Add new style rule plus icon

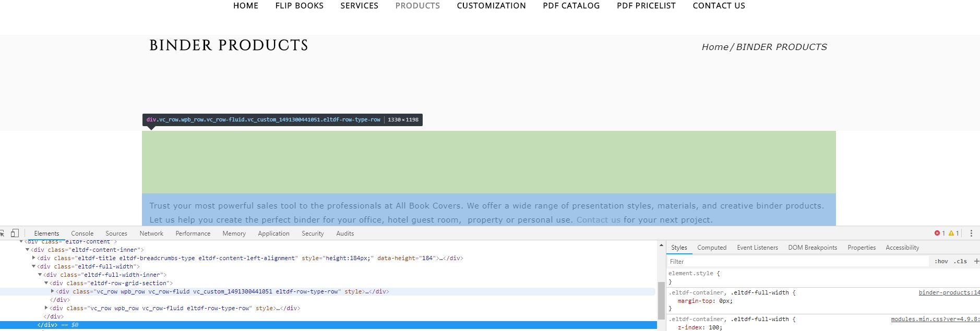[x=976, y=261]
